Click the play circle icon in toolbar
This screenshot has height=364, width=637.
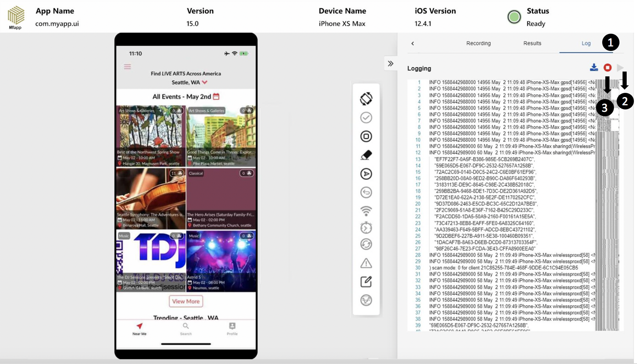tap(366, 174)
